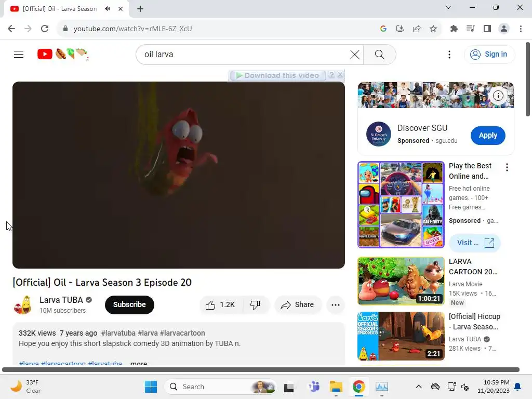
Task: Click the Sign in button
Action: pyautogui.click(x=489, y=54)
